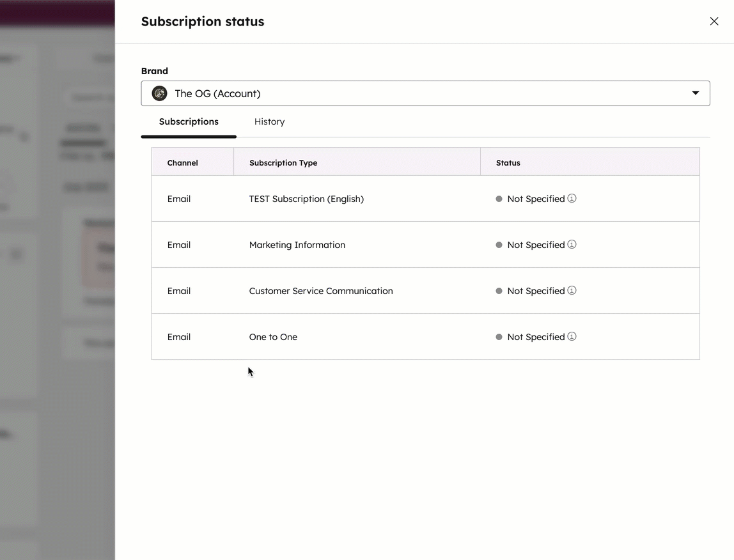Expand the Brand dropdown showing The OG (Account)
The image size is (734, 560).
425,93
